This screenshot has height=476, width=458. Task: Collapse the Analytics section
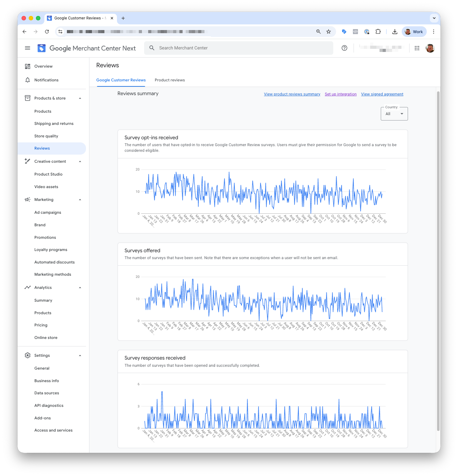coord(80,288)
